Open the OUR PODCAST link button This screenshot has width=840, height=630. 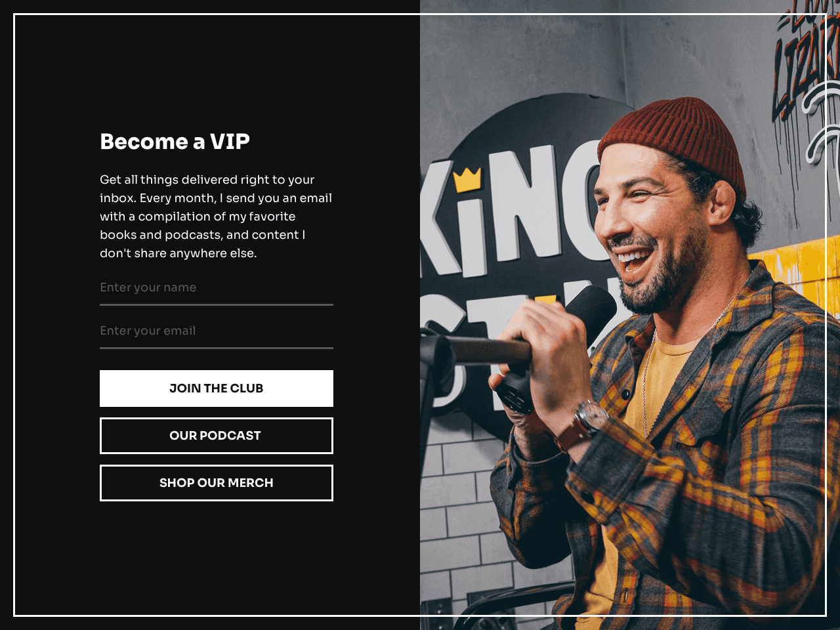pyautogui.click(x=217, y=436)
